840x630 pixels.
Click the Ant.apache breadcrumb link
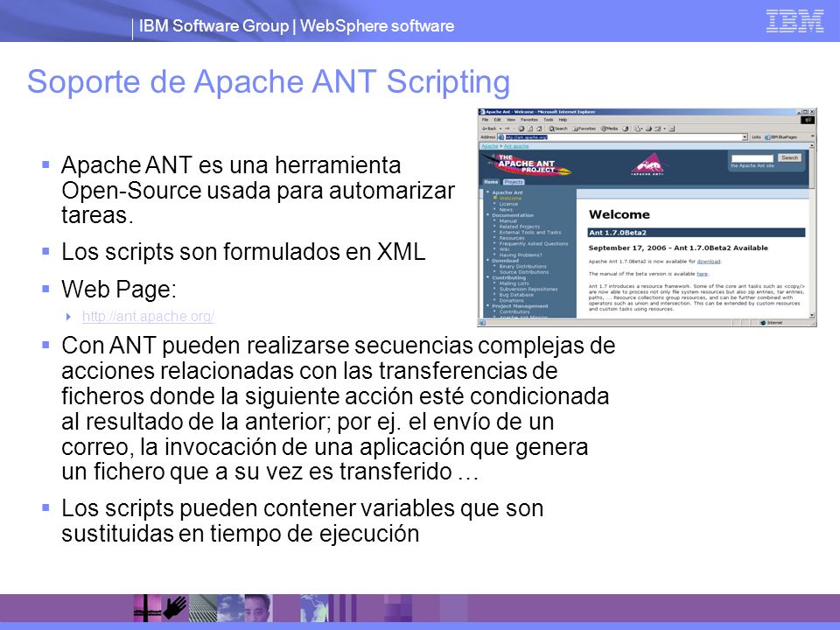516,146
